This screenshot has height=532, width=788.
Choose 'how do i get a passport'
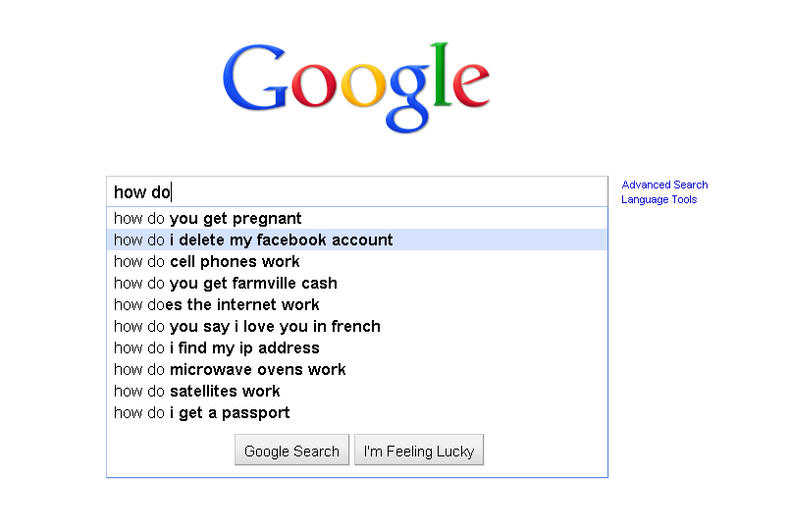tap(357, 413)
